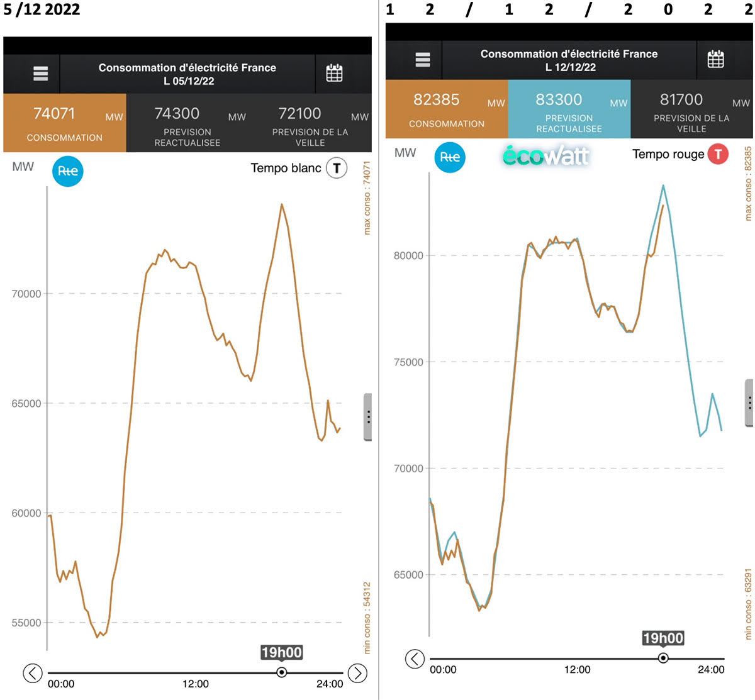Click the Tempo rouge red T badge

tap(718, 154)
